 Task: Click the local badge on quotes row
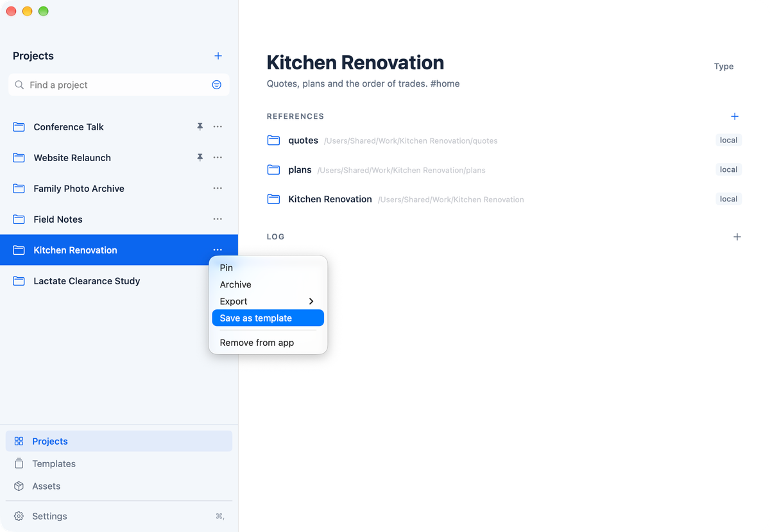[x=729, y=140]
